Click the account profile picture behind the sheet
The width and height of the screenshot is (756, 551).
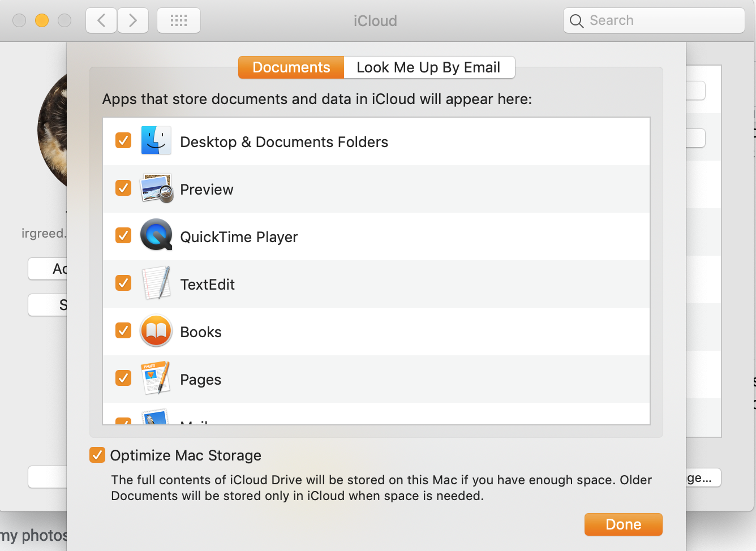click(x=52, y=130)
